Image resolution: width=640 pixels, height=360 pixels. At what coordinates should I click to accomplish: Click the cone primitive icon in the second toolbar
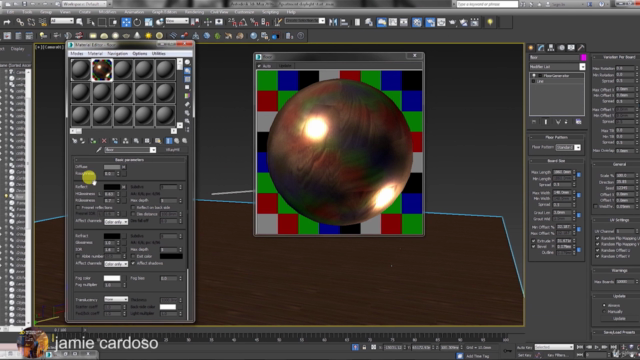click(x=137, y=36)
